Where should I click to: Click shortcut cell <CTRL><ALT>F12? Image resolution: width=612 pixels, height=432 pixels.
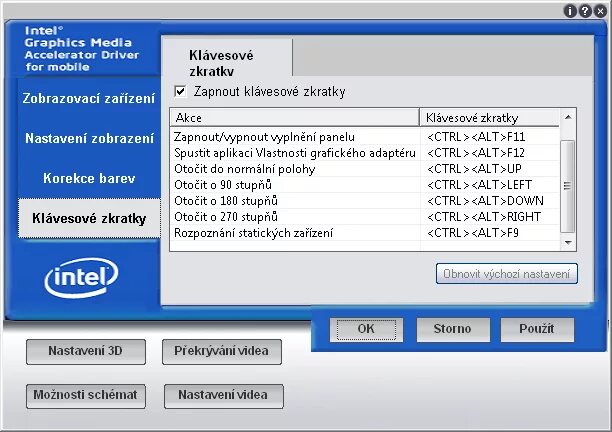(x=490, y=153)
